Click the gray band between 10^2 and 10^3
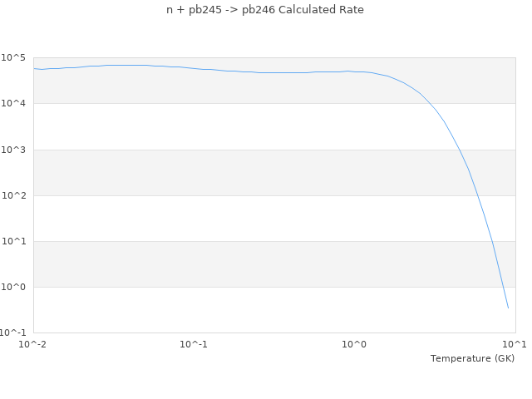Viewport: 532px width, 399px height. pos(249,172)
